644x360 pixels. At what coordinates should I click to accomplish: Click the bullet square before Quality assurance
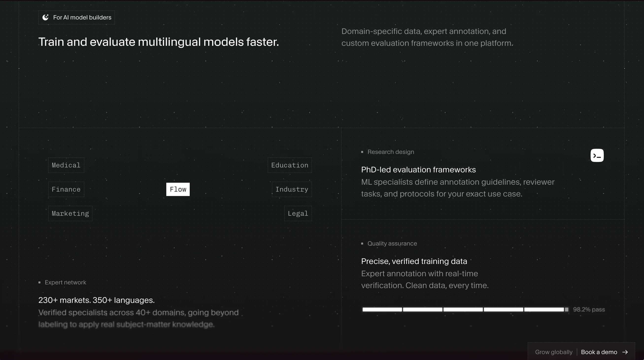[362, 243]
